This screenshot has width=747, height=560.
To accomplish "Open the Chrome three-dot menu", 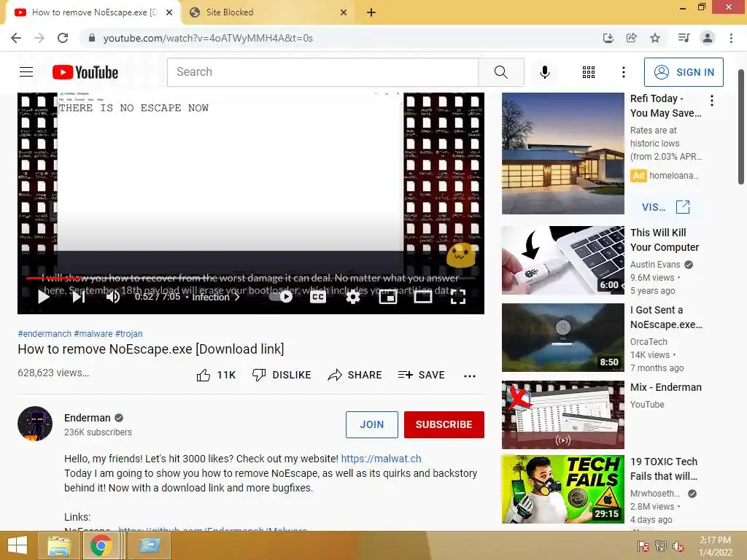I will point(731,38).
